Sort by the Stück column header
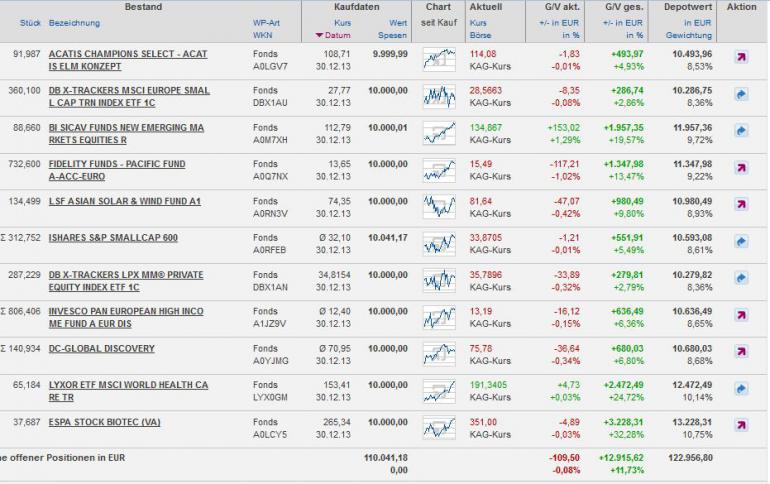 pos(30,23)
